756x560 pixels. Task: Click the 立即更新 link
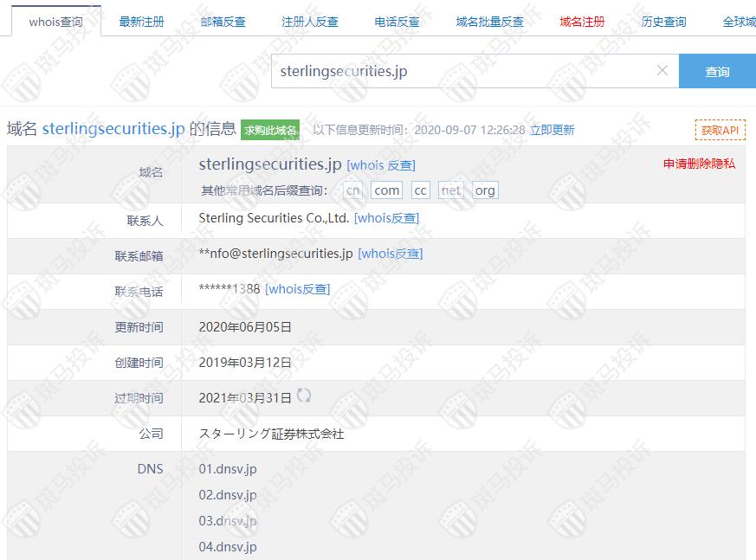pos(552,130)
